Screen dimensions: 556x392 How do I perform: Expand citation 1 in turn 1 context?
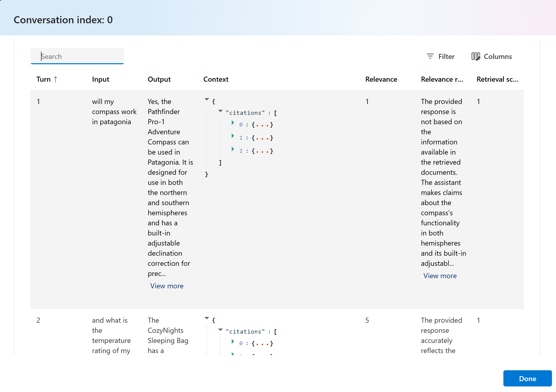click(233, 136)
